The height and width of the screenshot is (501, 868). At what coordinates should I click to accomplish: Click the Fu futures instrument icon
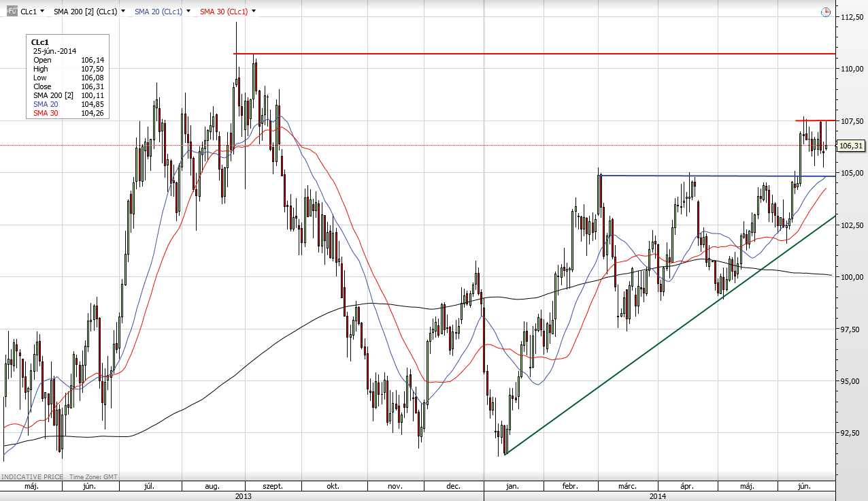(11, 11)
